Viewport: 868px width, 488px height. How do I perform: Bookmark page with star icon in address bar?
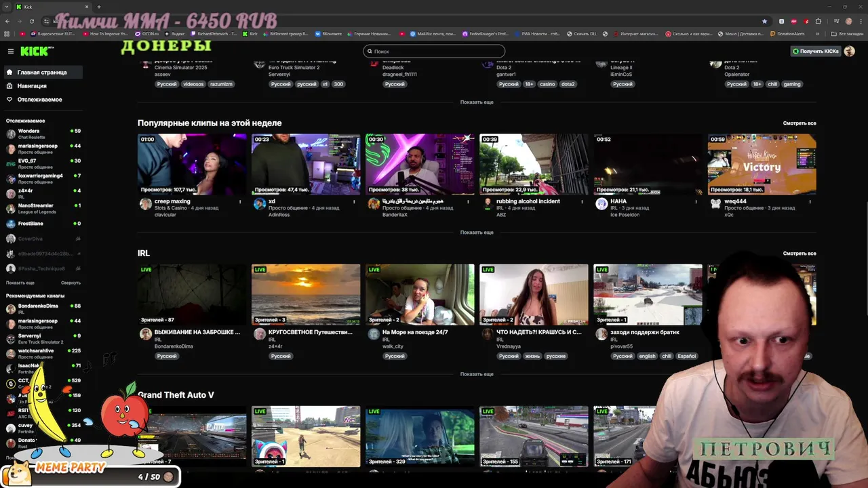click(765, 21)
